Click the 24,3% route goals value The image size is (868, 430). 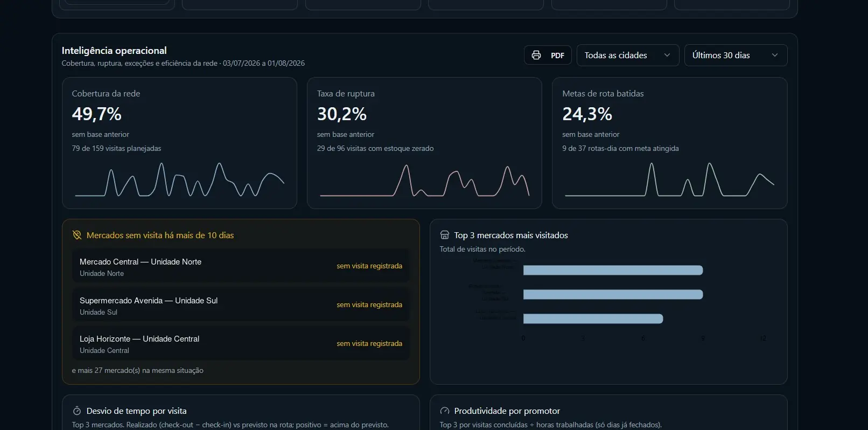(587, 114)
